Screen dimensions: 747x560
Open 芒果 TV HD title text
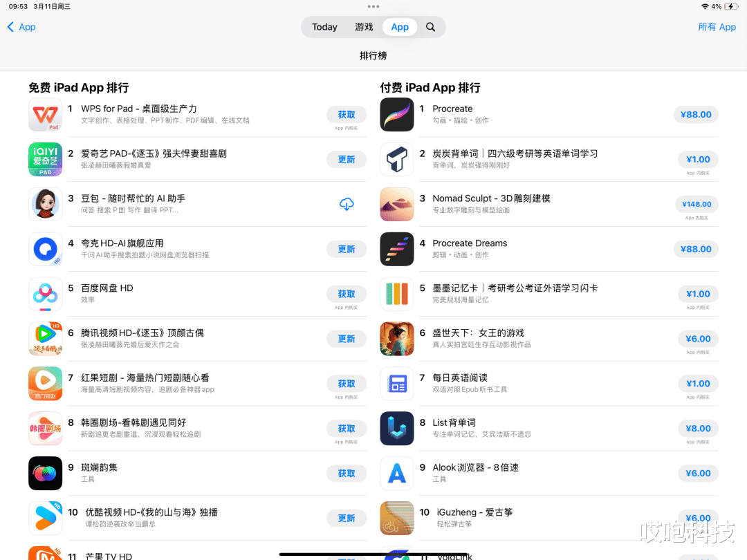pyautogui.click(x=109, y=556)
